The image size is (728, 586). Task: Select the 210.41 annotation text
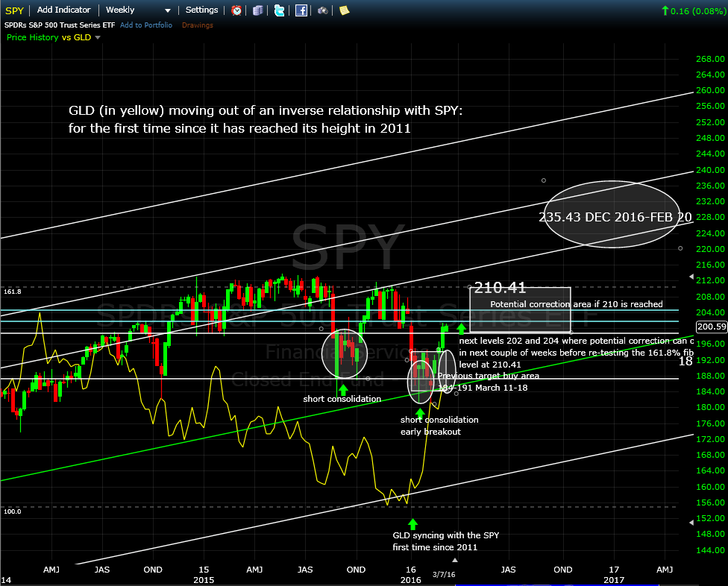pos(500,288)
